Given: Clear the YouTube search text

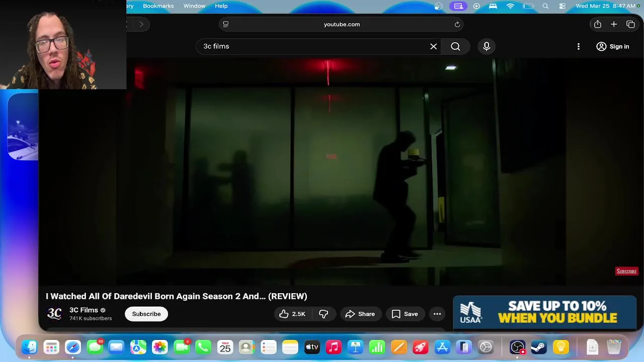Looking at the screenshot, I should point(433,46).
